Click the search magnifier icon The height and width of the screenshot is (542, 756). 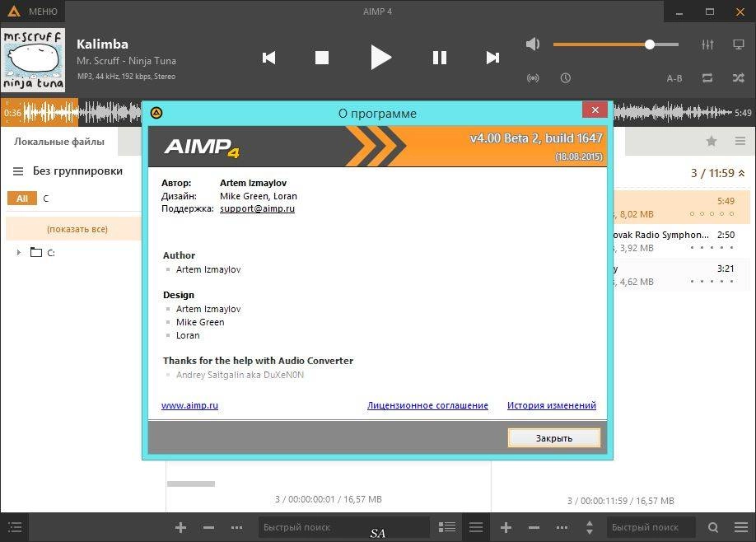[x=713, y=527]
